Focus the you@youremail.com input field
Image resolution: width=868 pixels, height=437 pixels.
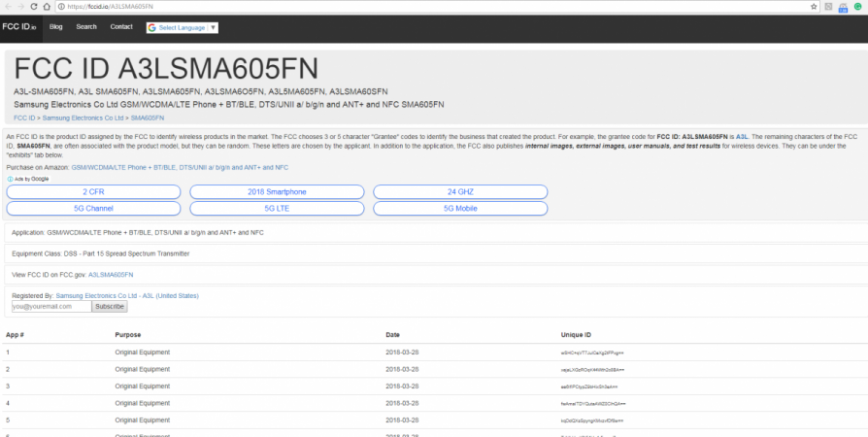coord(51,306)
